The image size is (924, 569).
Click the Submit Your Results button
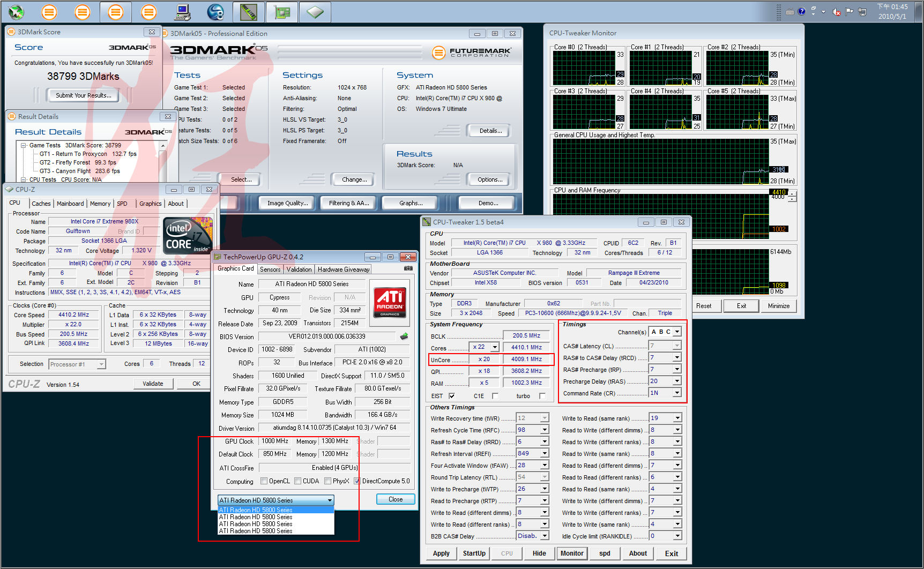[x=84, y=95]
